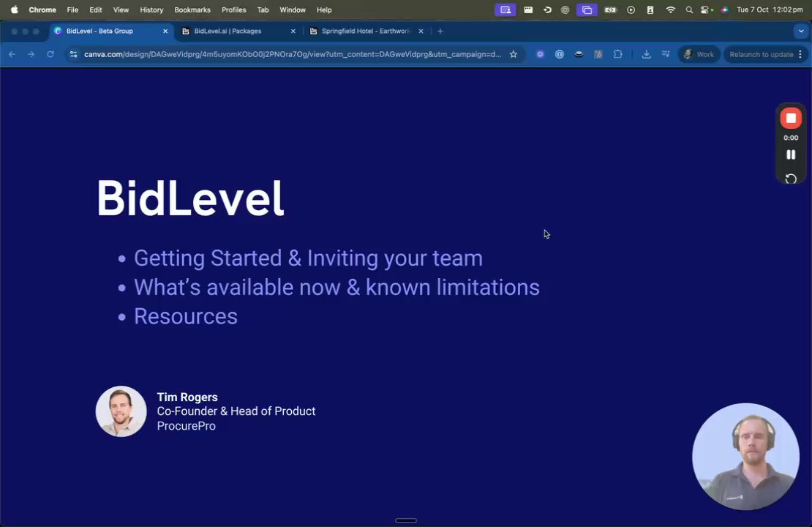Open the Extensions puzzle piece menu
Screen dimensions: 812x527
pyautogui.click(x=618, y=54)
